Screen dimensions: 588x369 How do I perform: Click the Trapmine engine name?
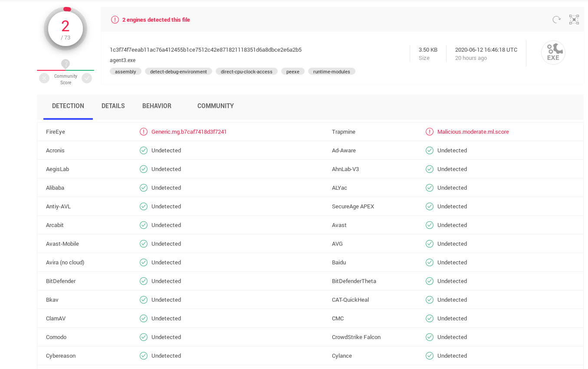tap(344, 132)
